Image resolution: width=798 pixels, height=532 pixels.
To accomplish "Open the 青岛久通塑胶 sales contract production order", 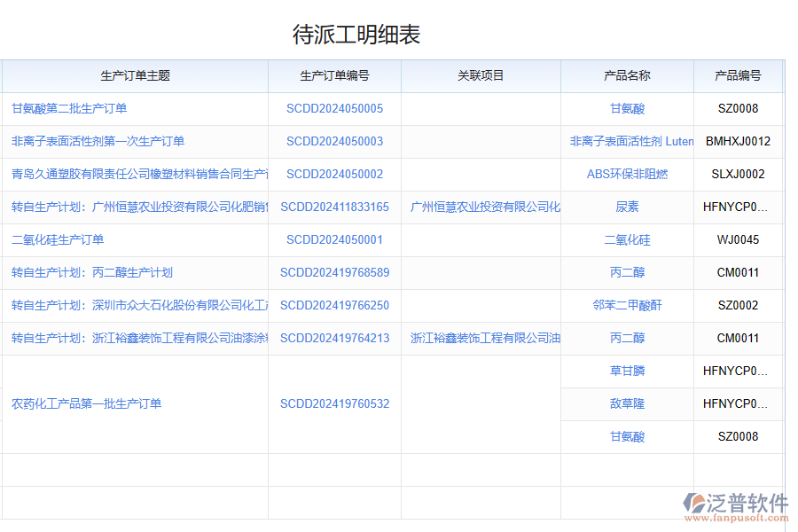I will point(133,174).
